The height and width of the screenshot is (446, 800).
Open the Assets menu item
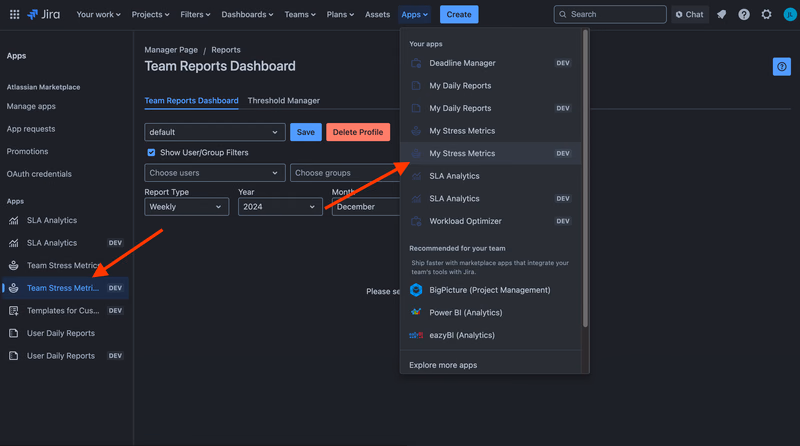click(x=377, y=14)
